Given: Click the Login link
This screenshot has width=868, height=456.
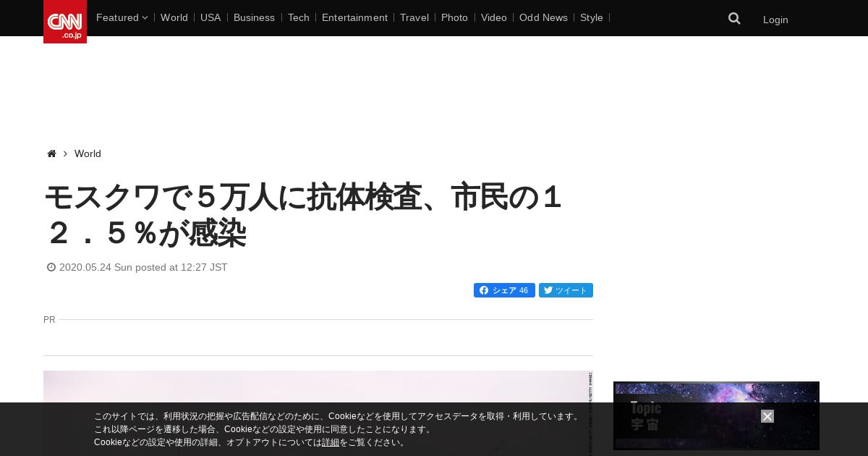Looking at the screenshot, I should coord(775,20).
